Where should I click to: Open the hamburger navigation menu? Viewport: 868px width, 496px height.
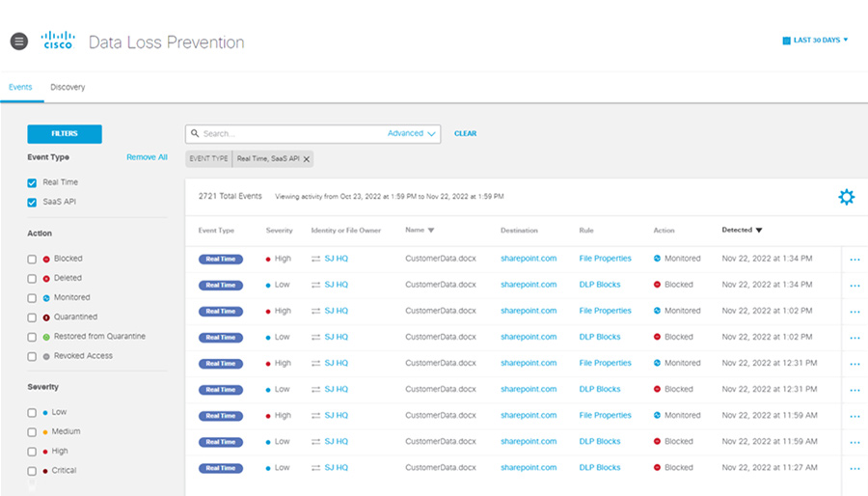pyautogui.click(x=18, y=41)
